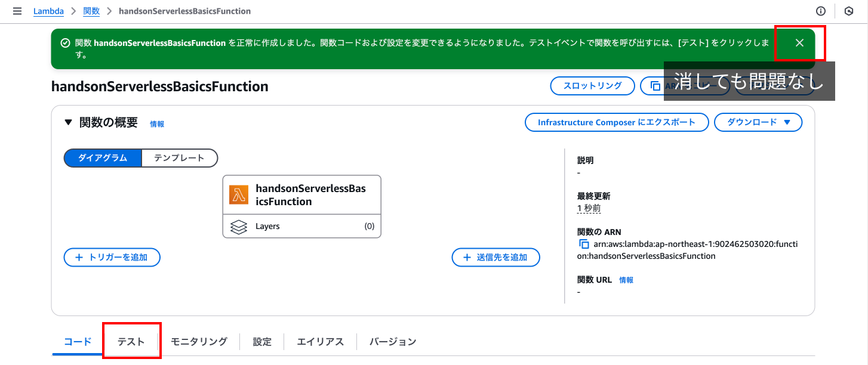Screen dimensions: 868x365
Task: Click the スロットリング button
Action: [x=592, y=86]
